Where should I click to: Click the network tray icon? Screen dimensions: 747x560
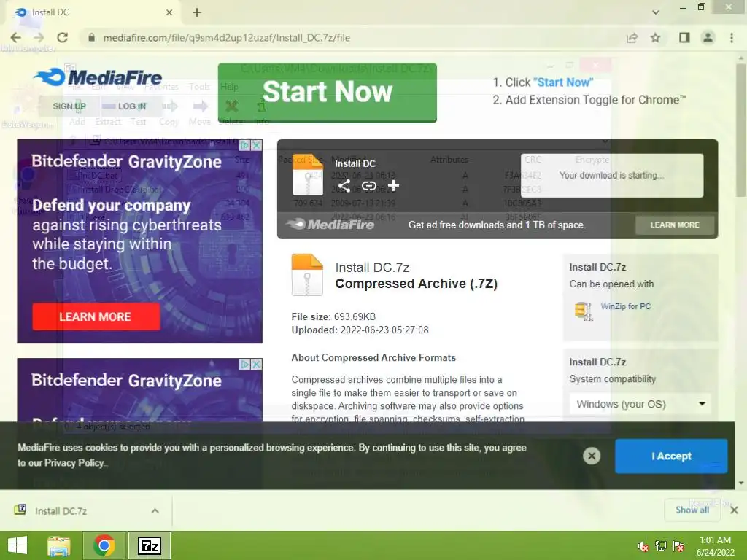661,546
